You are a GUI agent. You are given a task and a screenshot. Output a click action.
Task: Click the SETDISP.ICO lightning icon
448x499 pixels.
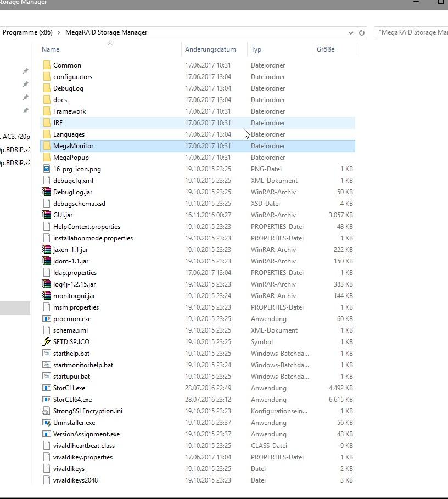(x=47, y=342)
